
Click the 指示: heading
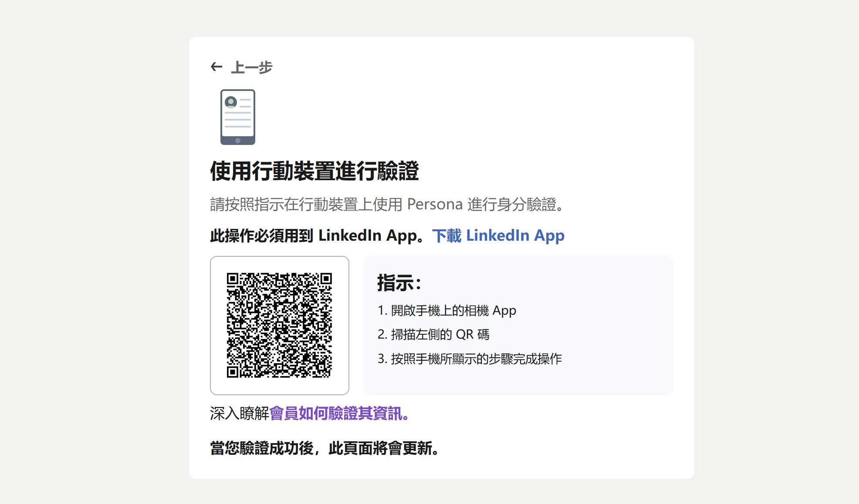tap(399, 283)
